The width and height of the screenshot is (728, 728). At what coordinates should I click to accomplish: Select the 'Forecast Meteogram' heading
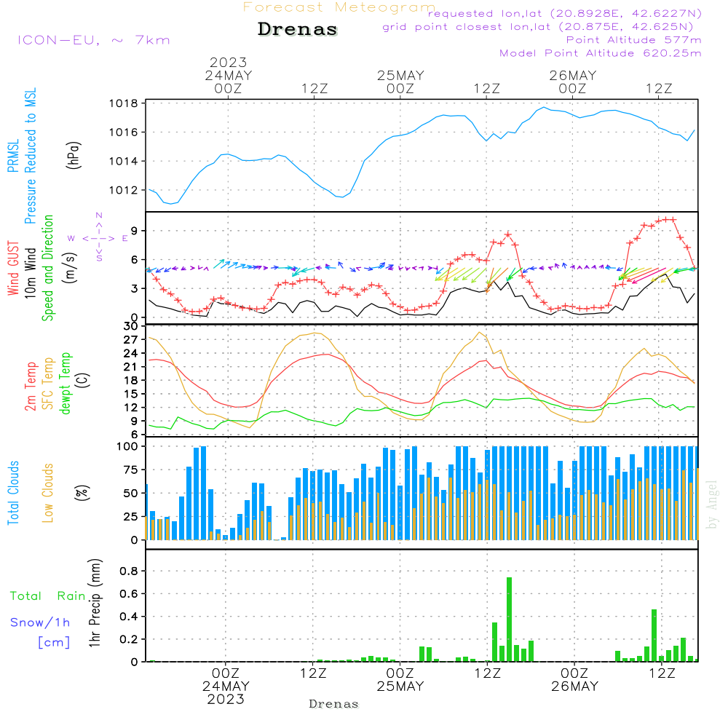click(339, 7)
